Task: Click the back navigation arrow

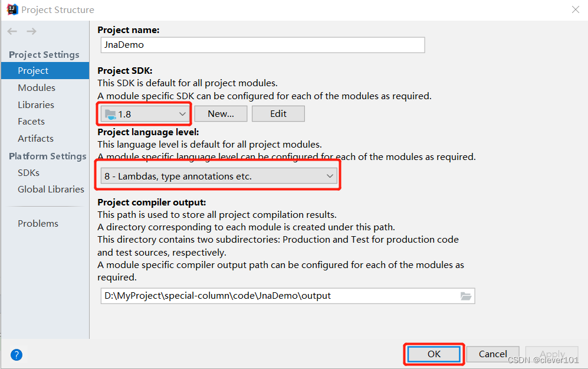Action: (x=12, y=31)
